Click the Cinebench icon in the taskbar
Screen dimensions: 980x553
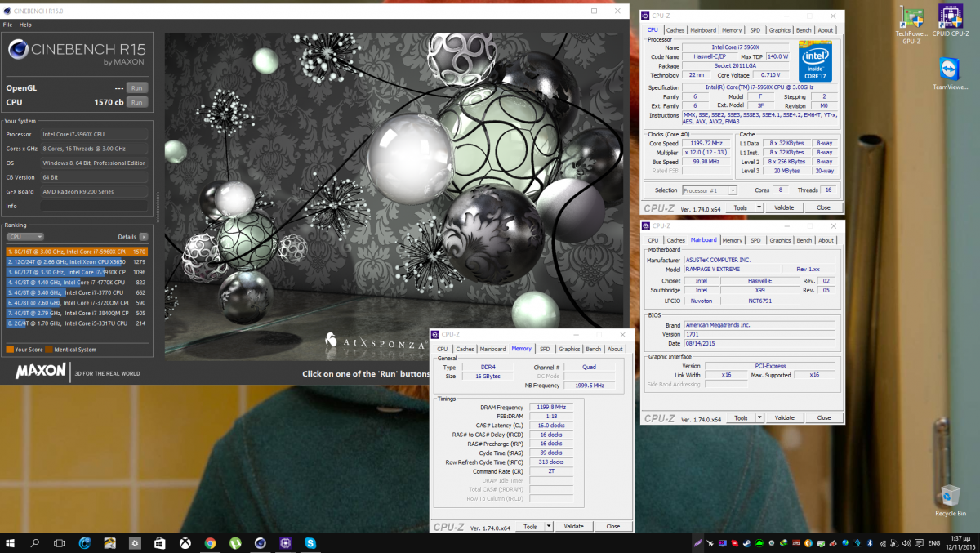click(260, 543)
